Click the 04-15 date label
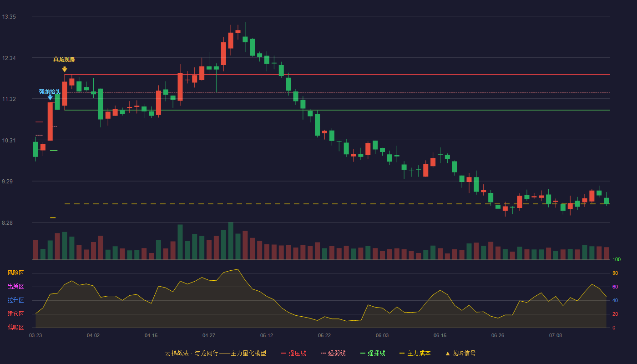 [151, 335]
